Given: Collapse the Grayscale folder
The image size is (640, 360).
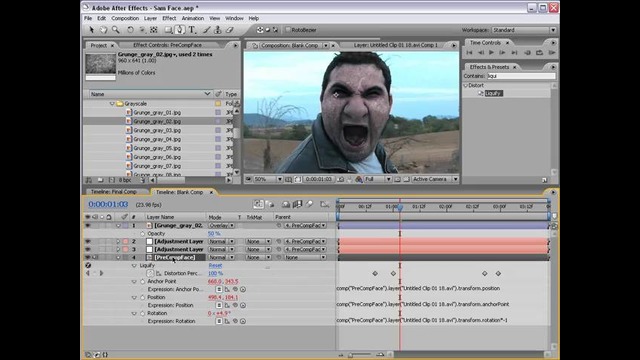Looking at the screenshot, I should (112, 104).
